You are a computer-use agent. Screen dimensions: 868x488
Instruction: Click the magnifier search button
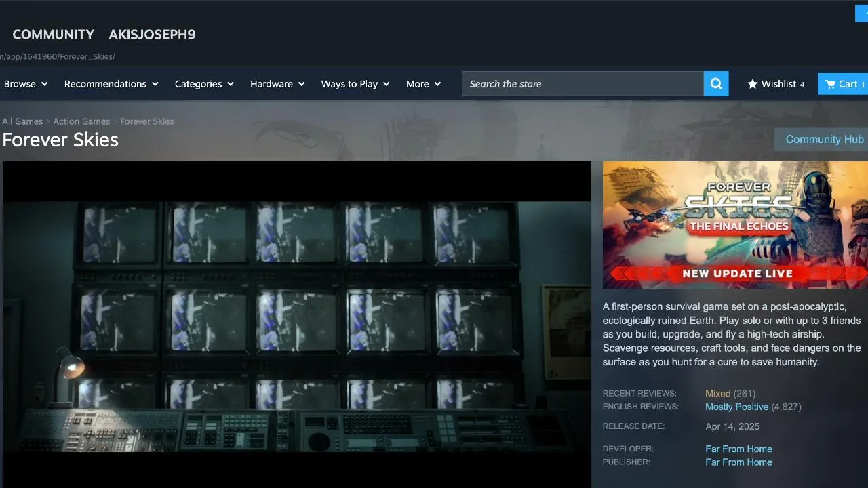[x=716, y=84]
